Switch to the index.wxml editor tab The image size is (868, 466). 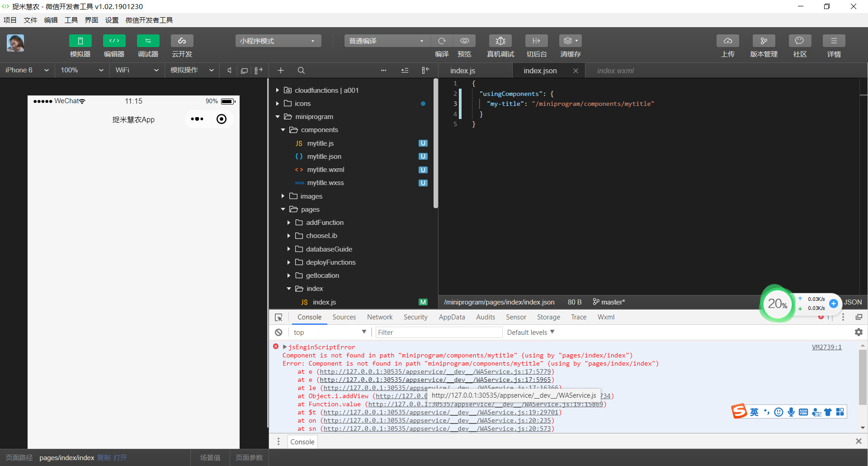tap(615, 71)
